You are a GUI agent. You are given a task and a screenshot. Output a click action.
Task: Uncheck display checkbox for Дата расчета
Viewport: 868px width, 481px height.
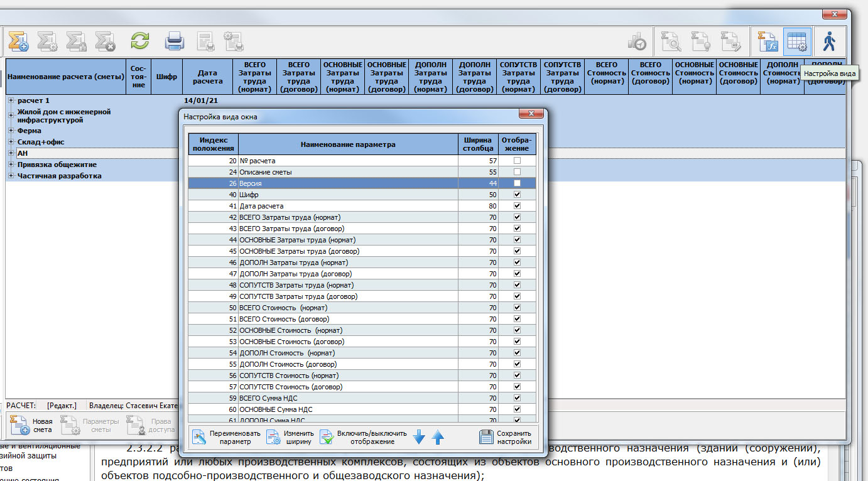pyautogui.click(x=517, y=206)
